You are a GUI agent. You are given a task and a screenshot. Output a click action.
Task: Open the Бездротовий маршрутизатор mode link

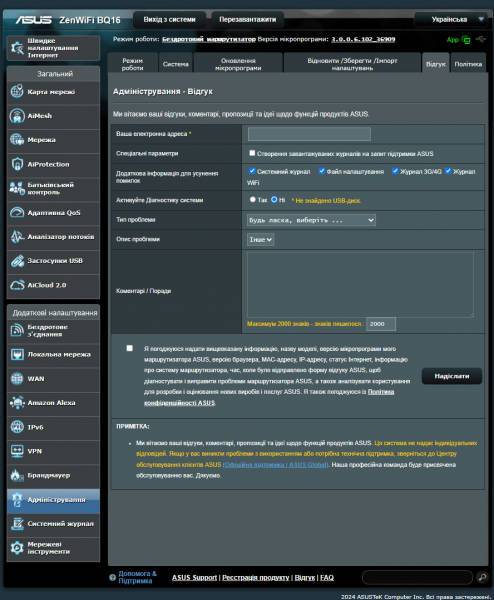click(x=209, y=39)
